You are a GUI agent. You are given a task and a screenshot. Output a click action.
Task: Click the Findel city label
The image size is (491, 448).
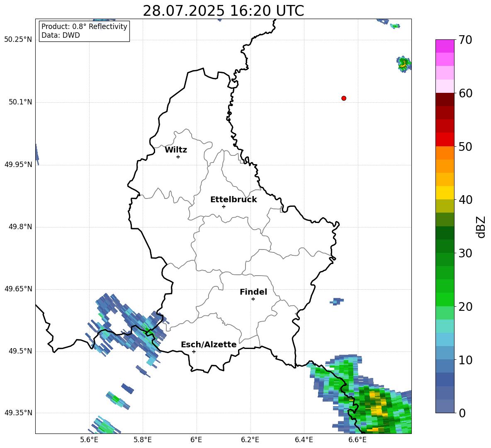253,292
